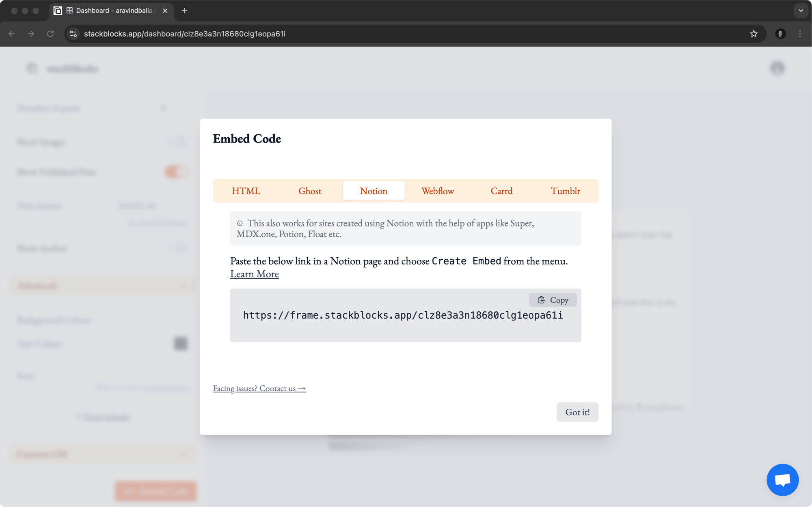Click the Create Embed instruction text
The image size is (812, 507).
click(x=466, y=261)
